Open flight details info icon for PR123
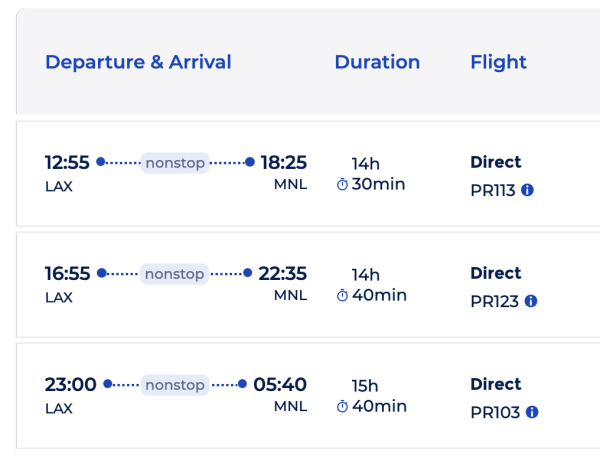Screen dimensions: 600x456 (531, 301)
